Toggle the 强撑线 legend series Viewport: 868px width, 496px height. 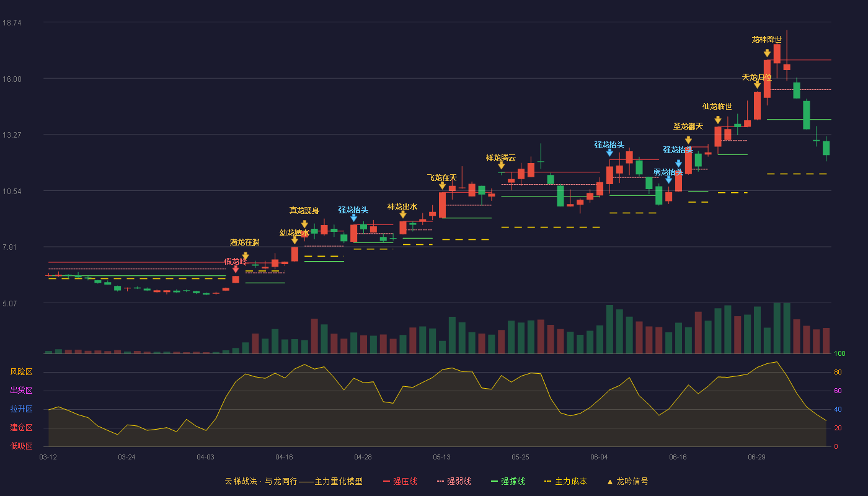click(508, 481)
